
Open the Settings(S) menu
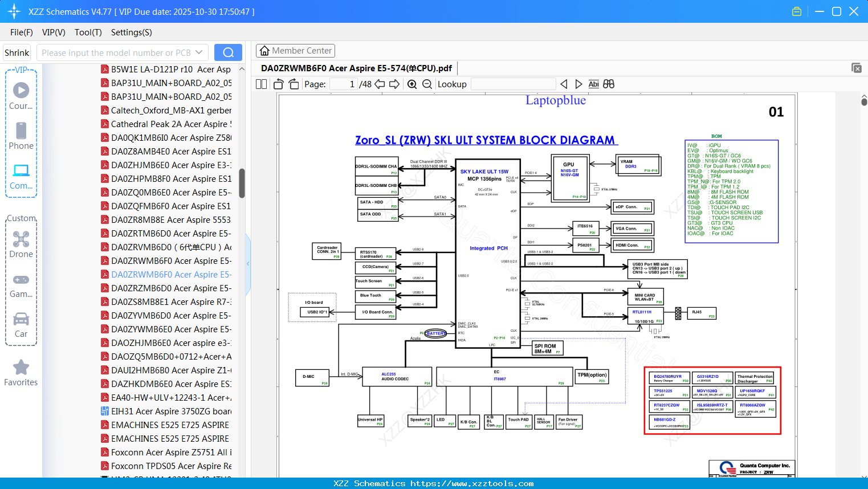click(132, 32)
